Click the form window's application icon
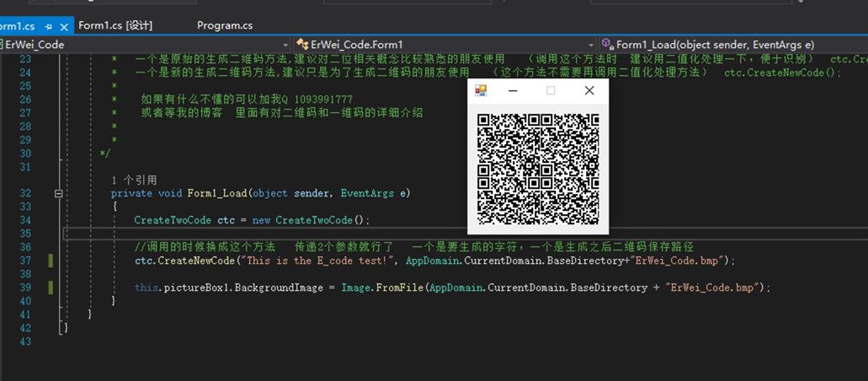The image size is (868, 381). (481, 90)
